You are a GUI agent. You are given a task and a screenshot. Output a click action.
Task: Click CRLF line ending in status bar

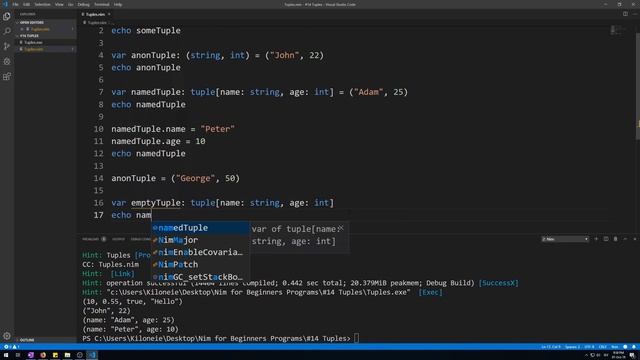pyautogui.click(x=603, y=347)
